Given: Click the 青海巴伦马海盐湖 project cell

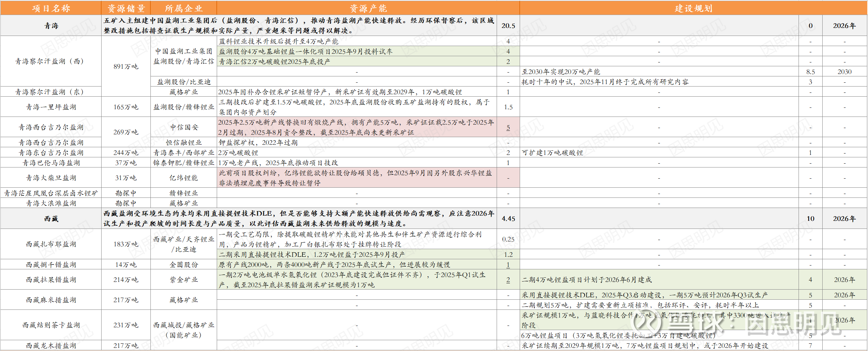Looking at the screenshot, I should 51,163.
